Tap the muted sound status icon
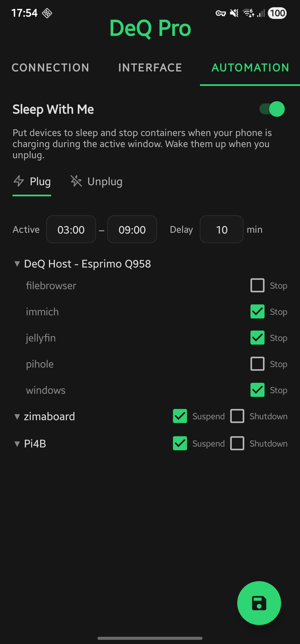 234,13
